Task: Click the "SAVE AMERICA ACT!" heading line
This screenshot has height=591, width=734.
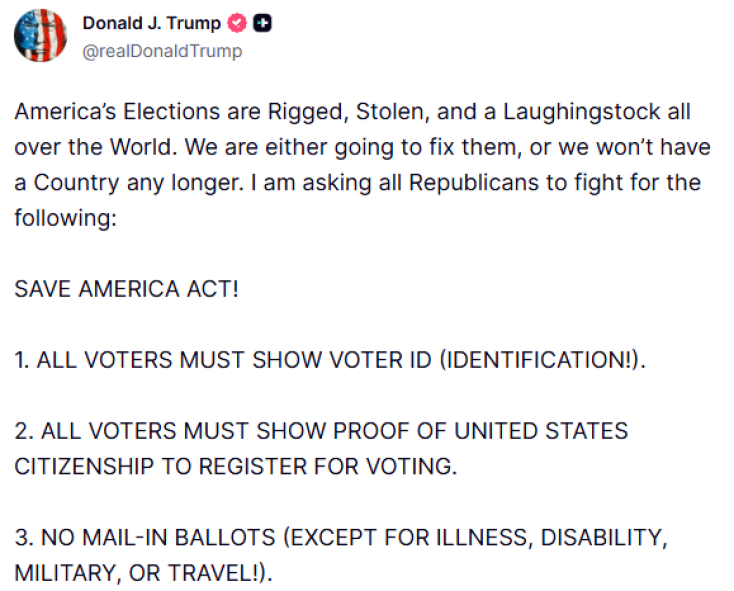Action: coord(126,290)
